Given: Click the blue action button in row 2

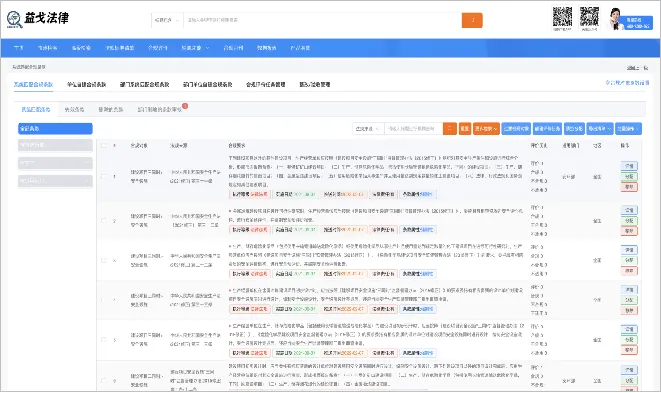Looking at the screenshot, I should 629,210.
